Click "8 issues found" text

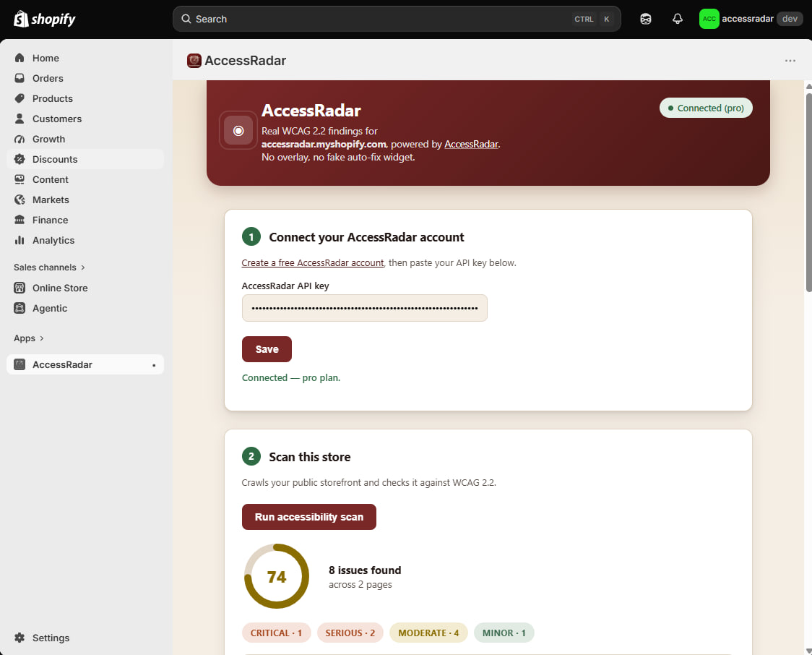pyautogui.click(x=365, y=570)
